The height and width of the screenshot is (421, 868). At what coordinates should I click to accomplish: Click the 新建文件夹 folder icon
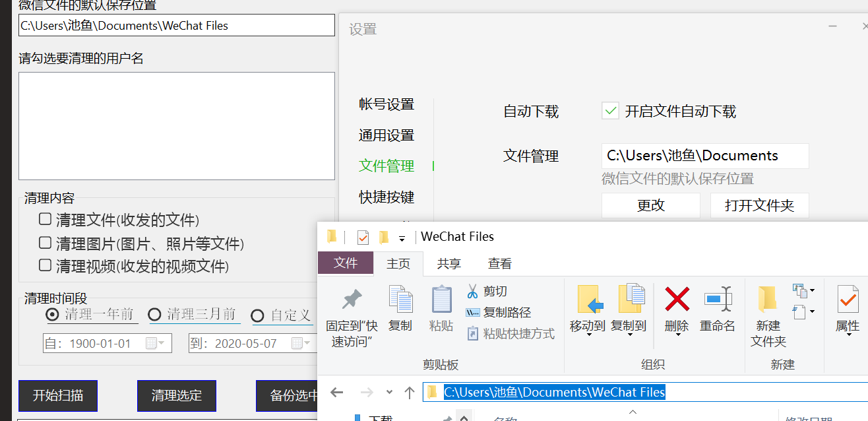pyautogui.click(x=767, y=300)
